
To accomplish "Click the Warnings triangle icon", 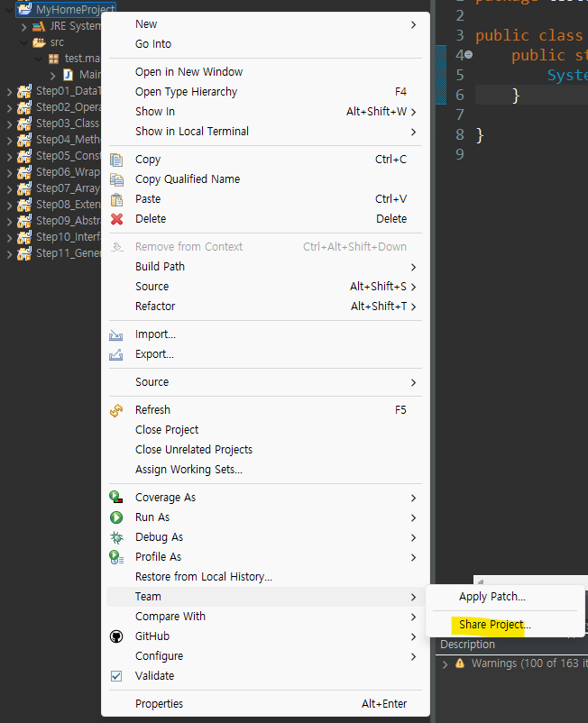I will (460, 664).
